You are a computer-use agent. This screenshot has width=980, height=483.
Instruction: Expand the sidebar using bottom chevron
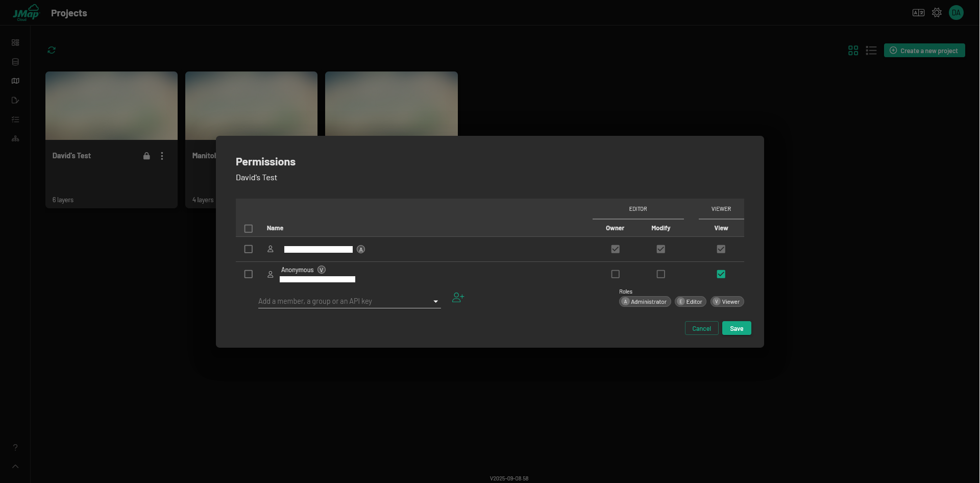[15, 466]
